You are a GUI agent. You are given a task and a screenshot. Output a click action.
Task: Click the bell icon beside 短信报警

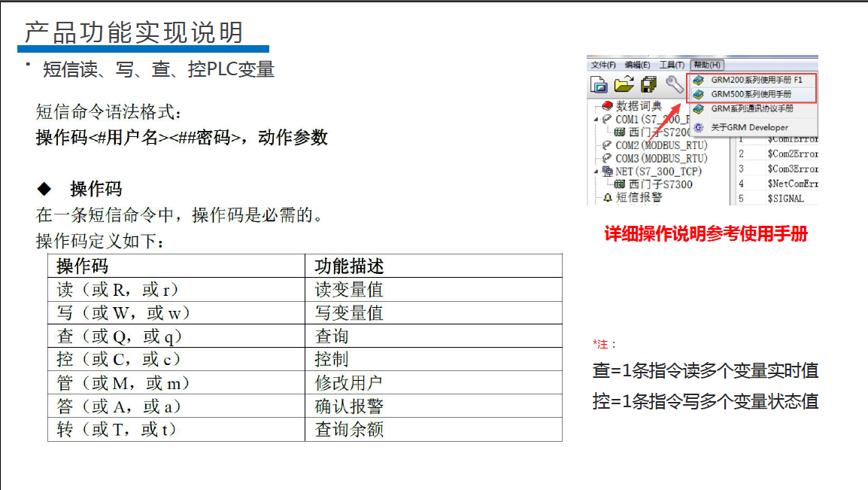coord(607,198)
